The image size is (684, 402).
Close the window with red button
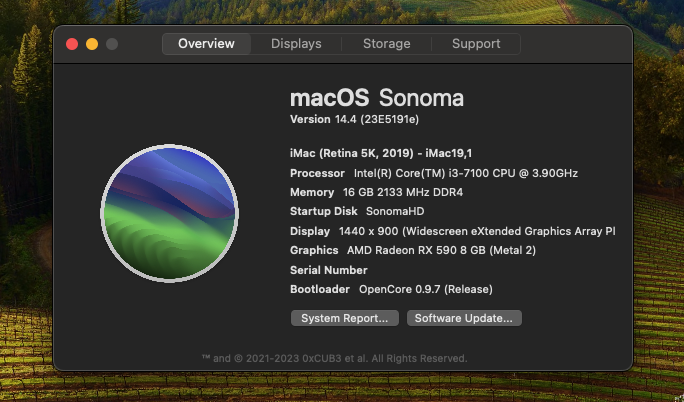(x=72, y=44)
